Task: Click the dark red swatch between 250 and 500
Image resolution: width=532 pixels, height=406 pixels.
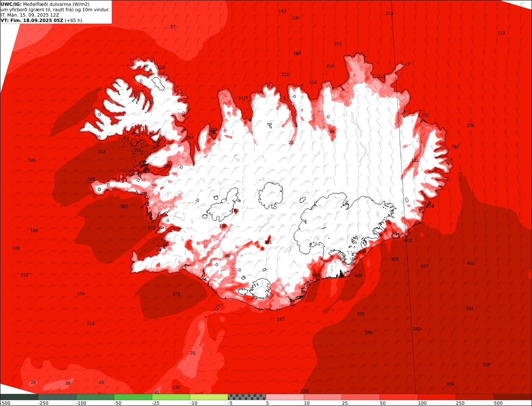Action: pos(475,397)
